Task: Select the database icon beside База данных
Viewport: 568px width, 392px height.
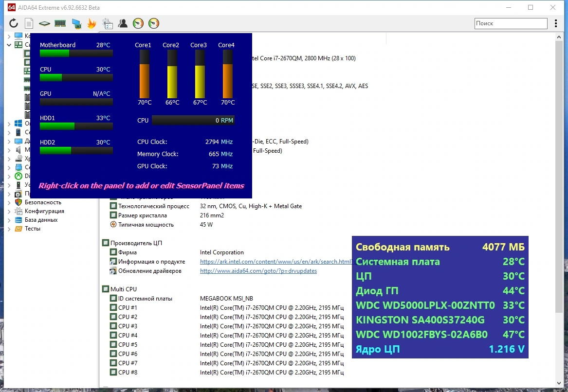Action: (x=18, y=220)
